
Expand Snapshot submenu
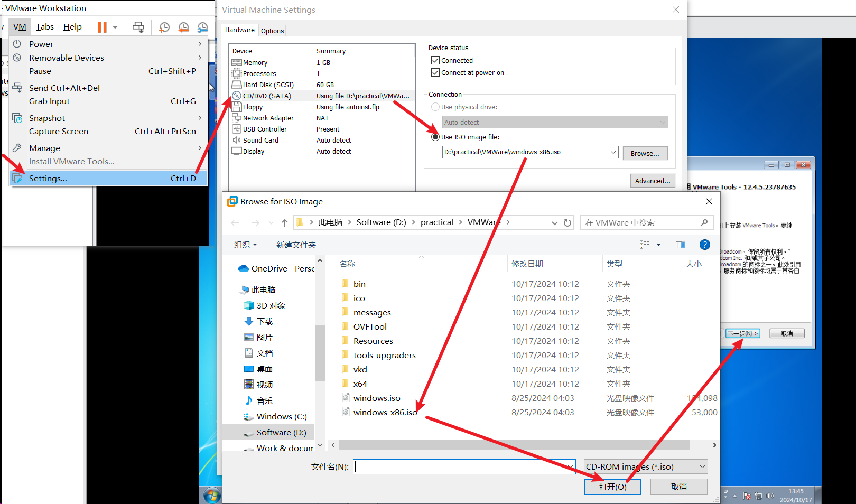click(x=200, y=118)
